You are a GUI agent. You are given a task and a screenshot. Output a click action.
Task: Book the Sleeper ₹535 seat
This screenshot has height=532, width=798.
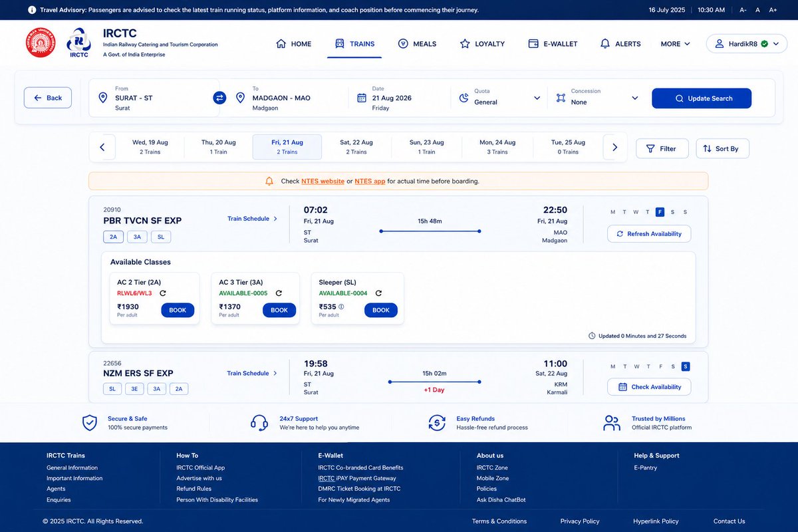(381, 310)
